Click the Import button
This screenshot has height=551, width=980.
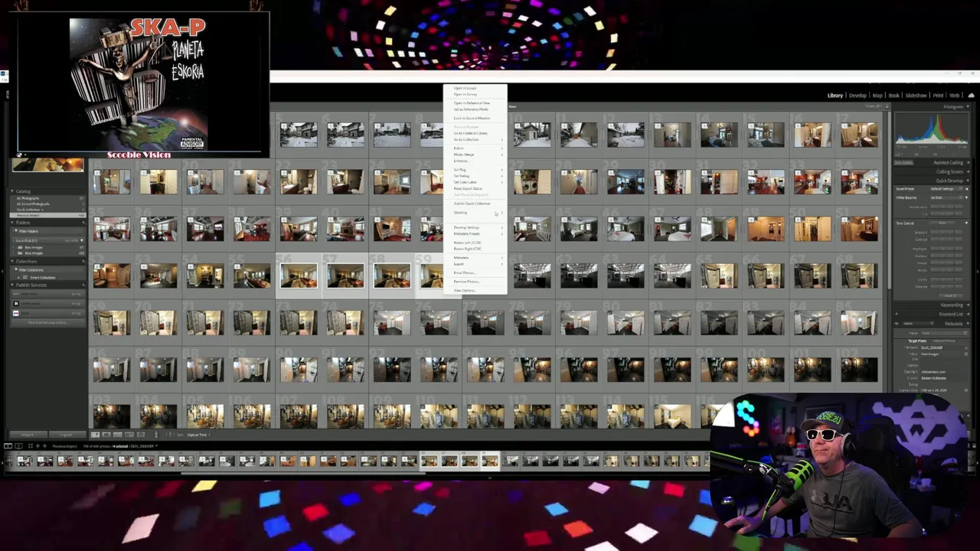coord(28,435)
